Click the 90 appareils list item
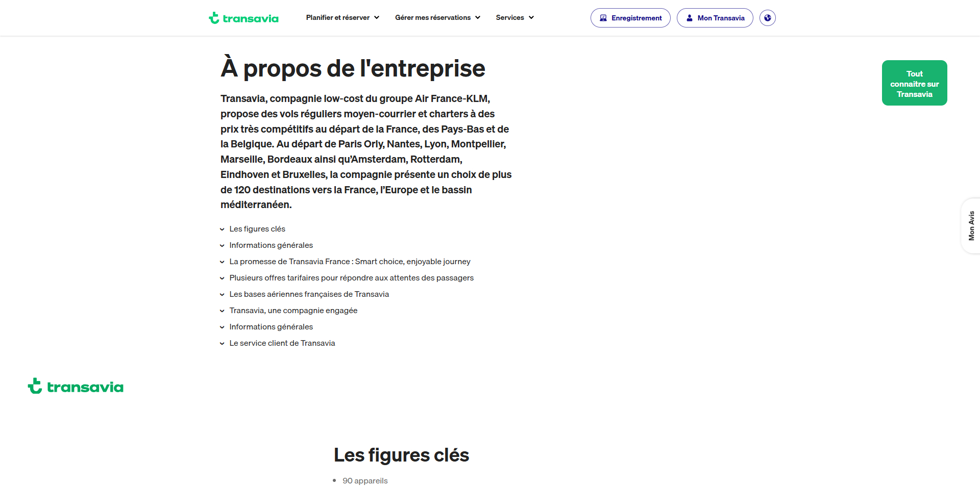The width and height of the screenshot is (980, 486). click(365, 481)
